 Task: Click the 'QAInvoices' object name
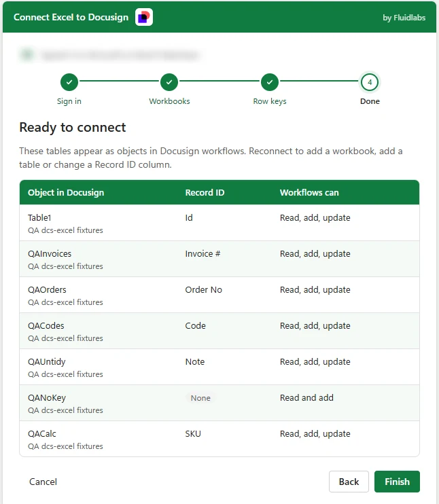pyautogui.click(x=50, y=253)
